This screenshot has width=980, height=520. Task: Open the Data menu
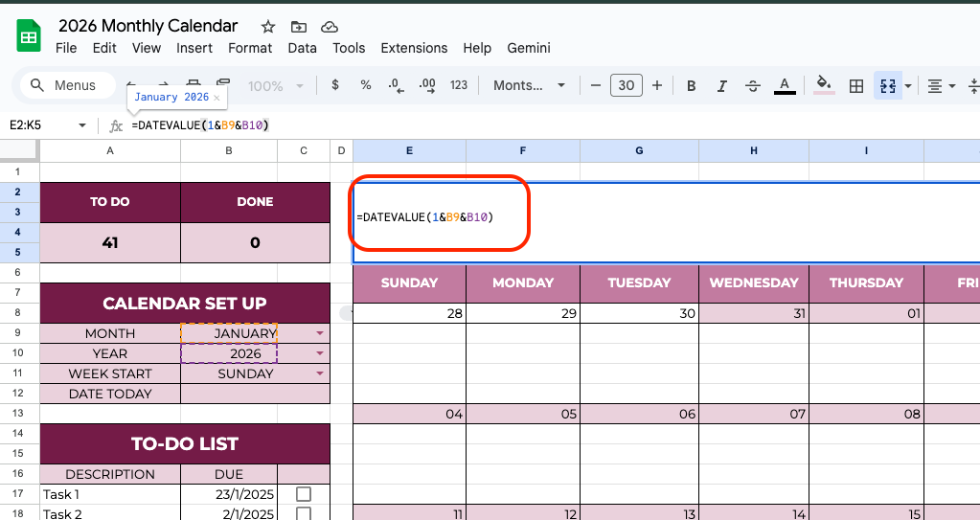(303, 48)
